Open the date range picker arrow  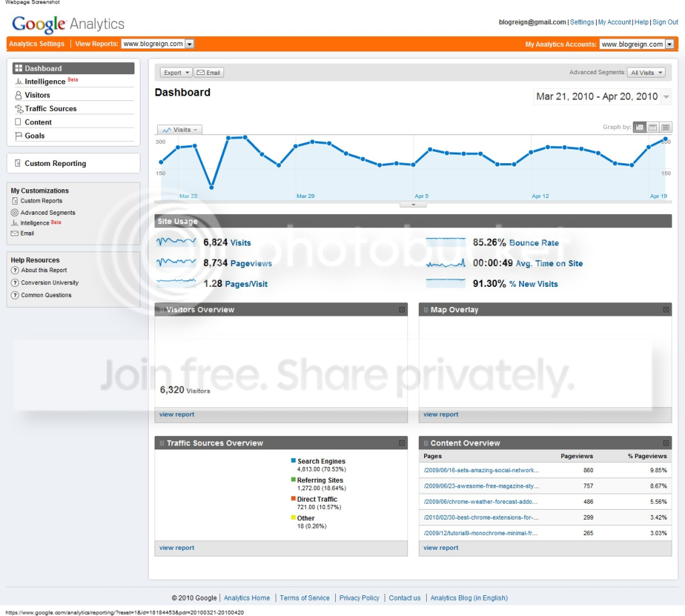(x=666, y=96)
